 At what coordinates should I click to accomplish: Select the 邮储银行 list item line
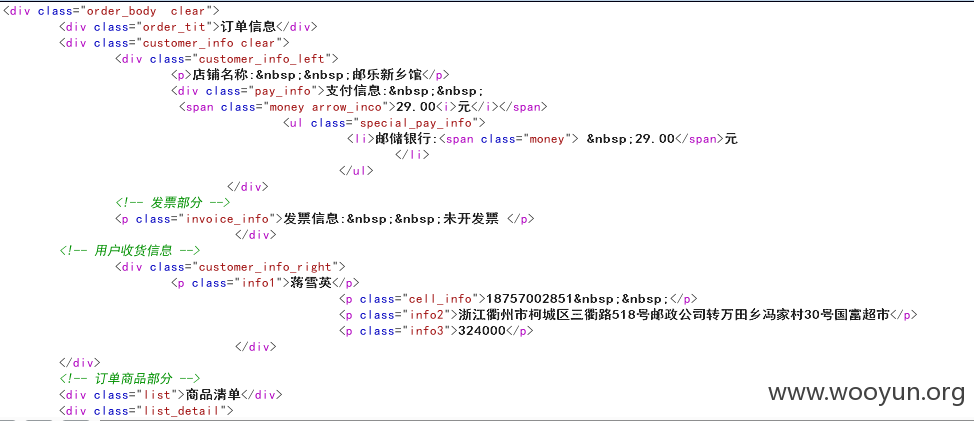[x=542, y=139]
